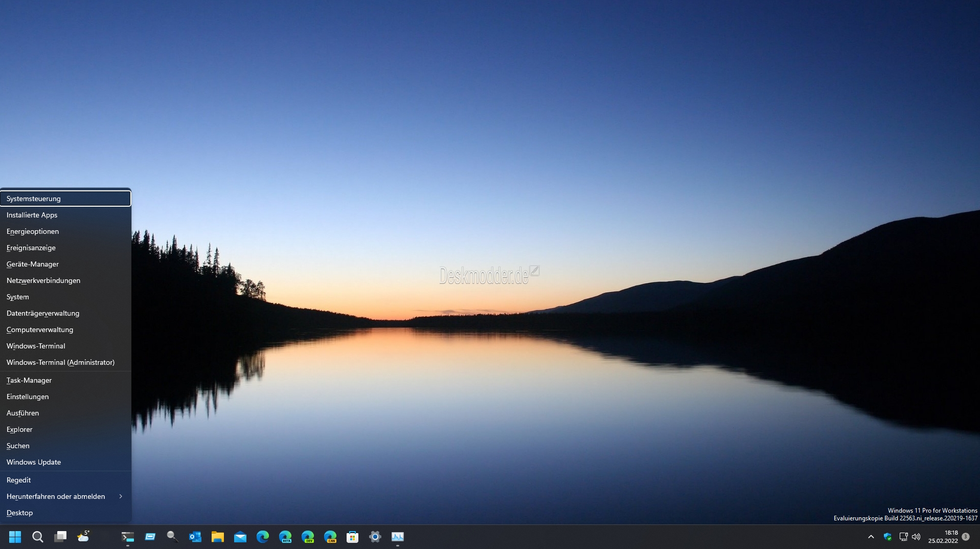Open File Explorer from taskbar
This screenshot has height=549, width=980.
click(x=218, y=537)
